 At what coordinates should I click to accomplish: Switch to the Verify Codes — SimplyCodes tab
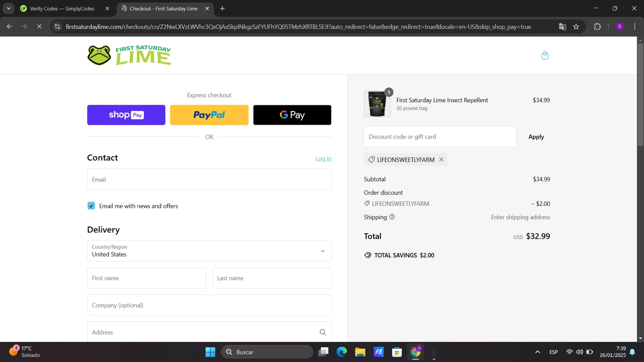[62, 9]
